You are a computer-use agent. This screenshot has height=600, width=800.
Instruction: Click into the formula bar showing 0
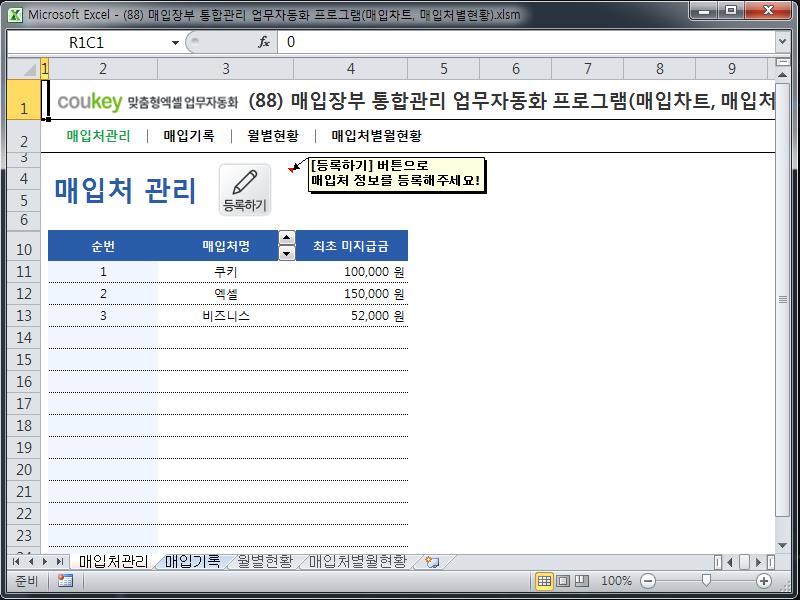click(526, 42)
